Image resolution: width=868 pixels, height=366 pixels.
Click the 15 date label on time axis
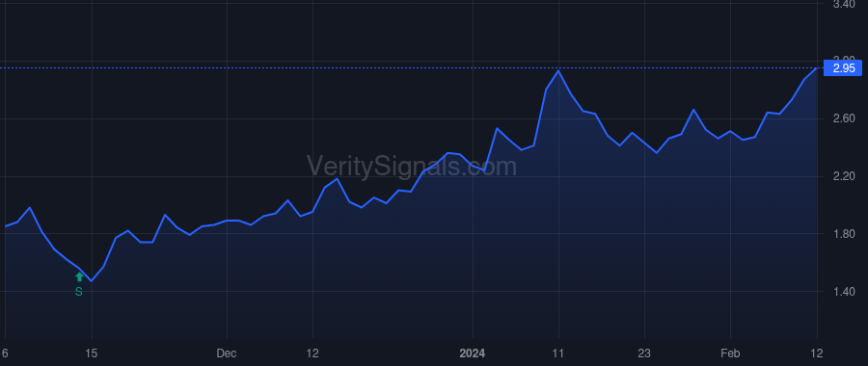point(92,353)
